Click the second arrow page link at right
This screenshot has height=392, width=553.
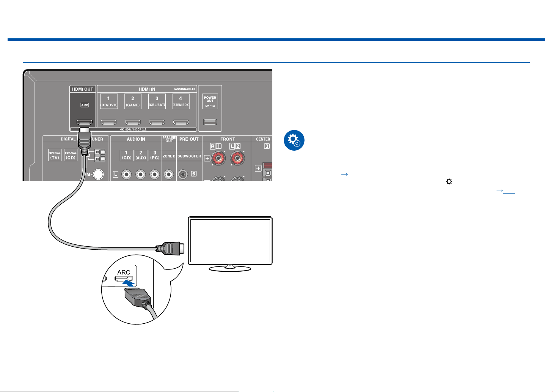(x=506, y=191)
